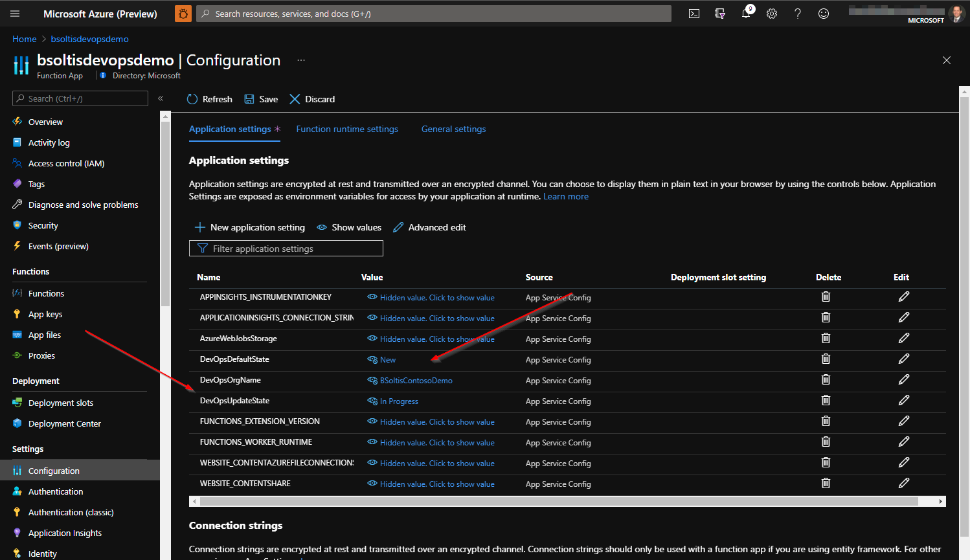Open the Learn more link
Viewport: 970px width, 560px height.
pyautogui.click(x=565, y=196)
